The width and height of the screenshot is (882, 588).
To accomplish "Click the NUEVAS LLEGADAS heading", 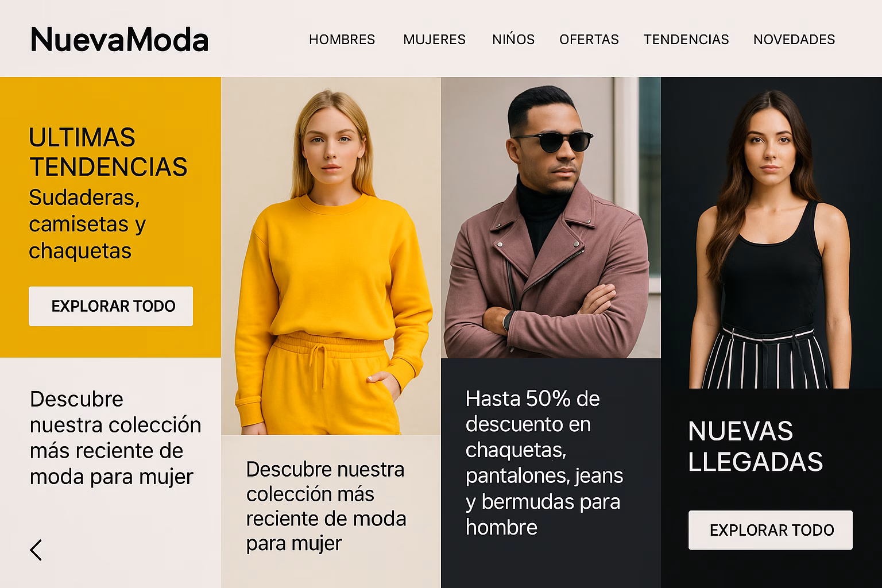I will tap(755, 446).
